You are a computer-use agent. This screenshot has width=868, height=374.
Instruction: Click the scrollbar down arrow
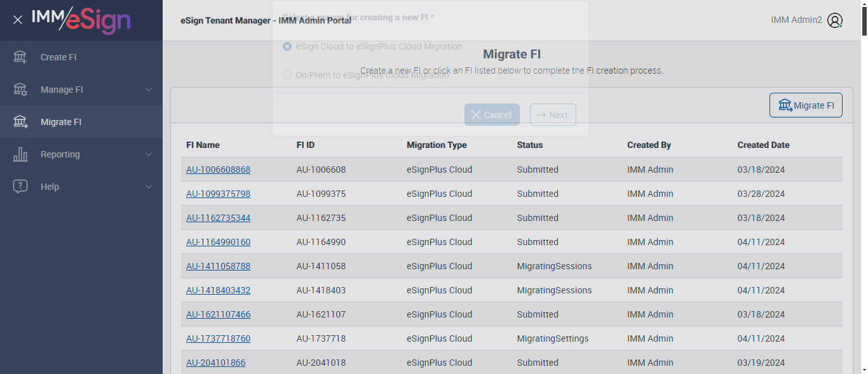(863, 370)
